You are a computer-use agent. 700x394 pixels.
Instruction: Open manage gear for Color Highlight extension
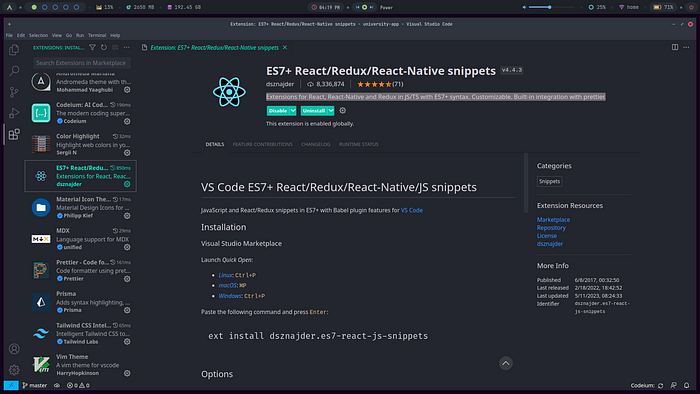pos(127,153)
